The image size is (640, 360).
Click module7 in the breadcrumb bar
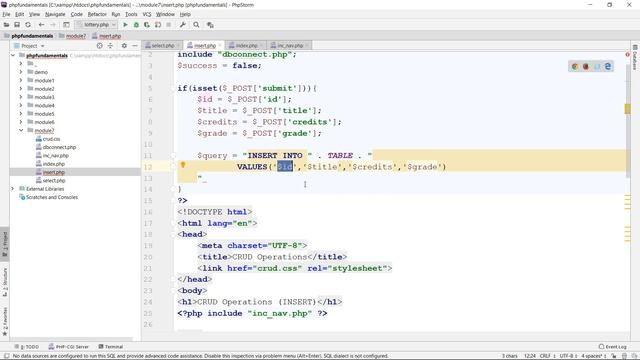click(76, 36)
